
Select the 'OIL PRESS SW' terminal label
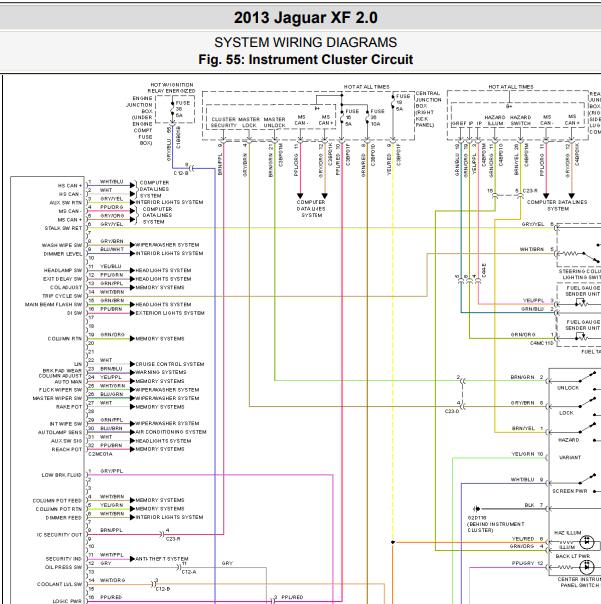64,567
